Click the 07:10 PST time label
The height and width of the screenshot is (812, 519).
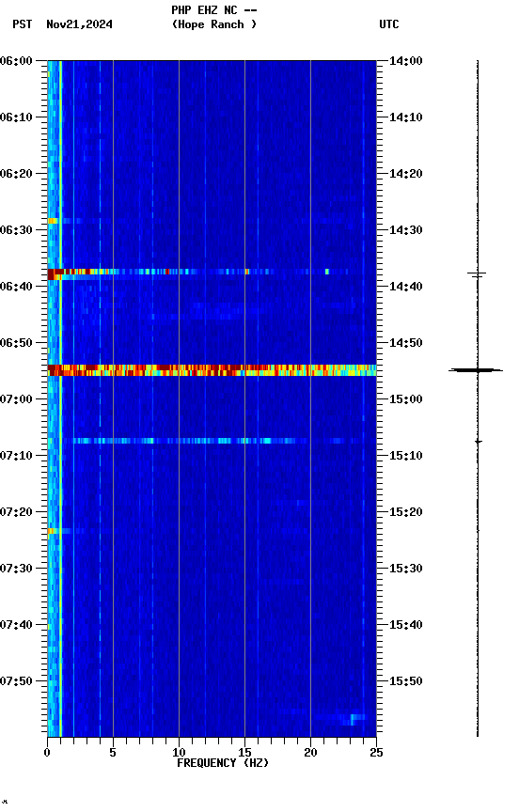(x=16, y=456)
